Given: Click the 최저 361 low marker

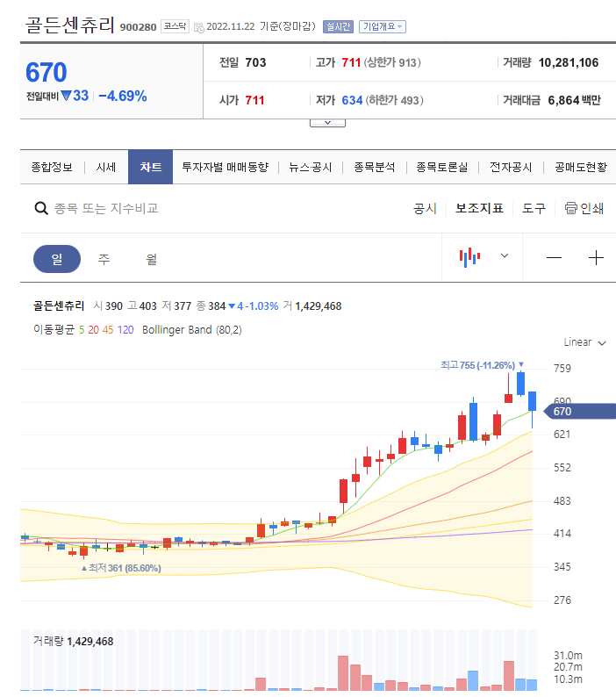Looking at the screenshot, I should tap(121, 568).
